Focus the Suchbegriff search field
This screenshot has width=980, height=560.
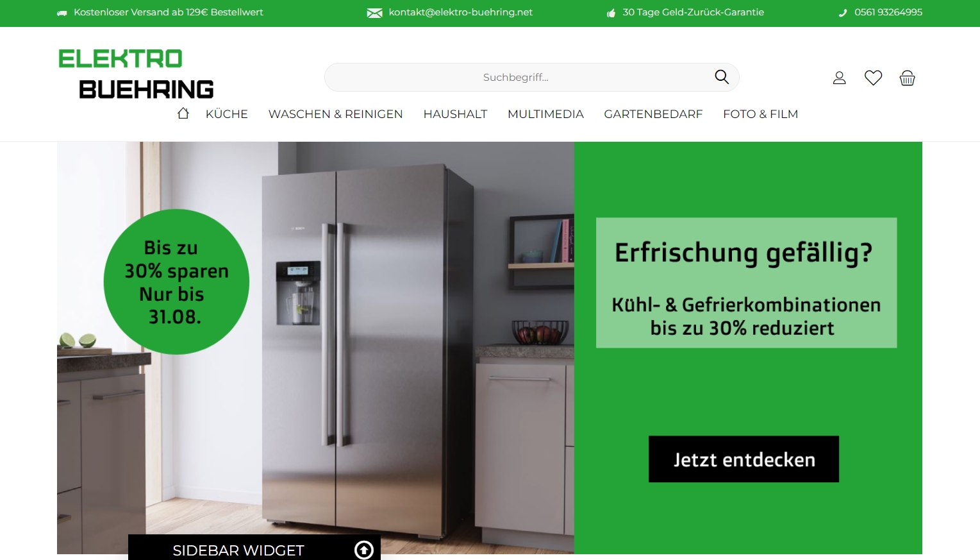point(516,78)
